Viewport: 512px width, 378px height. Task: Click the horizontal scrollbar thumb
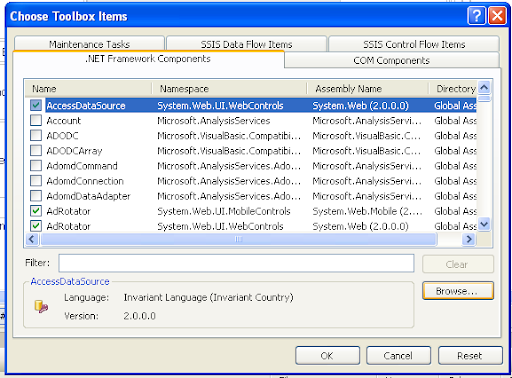238,239
